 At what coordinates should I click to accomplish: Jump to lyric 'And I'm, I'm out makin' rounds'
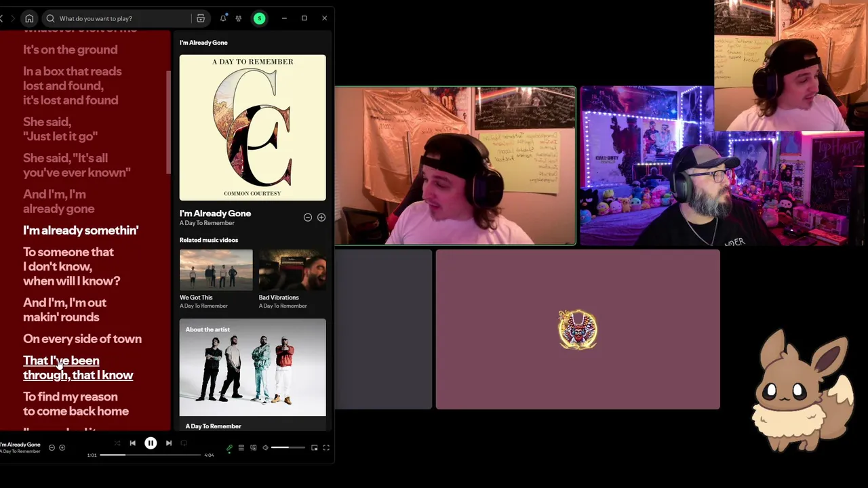[x=64, y=310]
